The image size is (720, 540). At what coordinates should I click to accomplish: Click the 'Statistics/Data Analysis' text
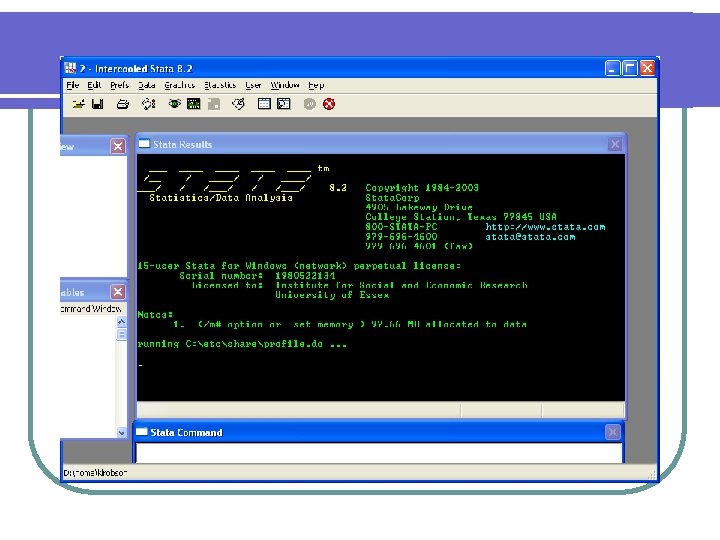click(221, 197)
